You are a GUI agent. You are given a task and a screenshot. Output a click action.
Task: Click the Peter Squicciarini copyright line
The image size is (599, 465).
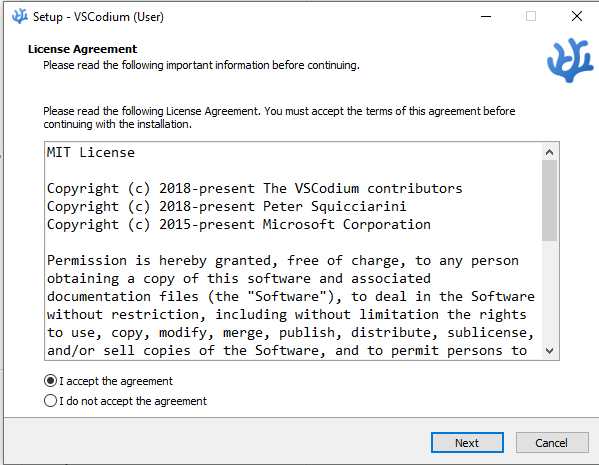(x=227, y=206)
